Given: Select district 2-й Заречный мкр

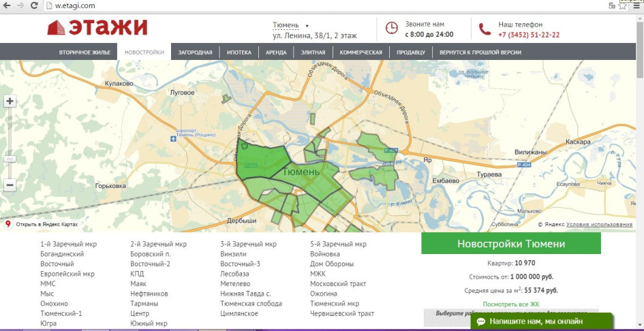Looking at the screenshot, I should coord(159,244).
